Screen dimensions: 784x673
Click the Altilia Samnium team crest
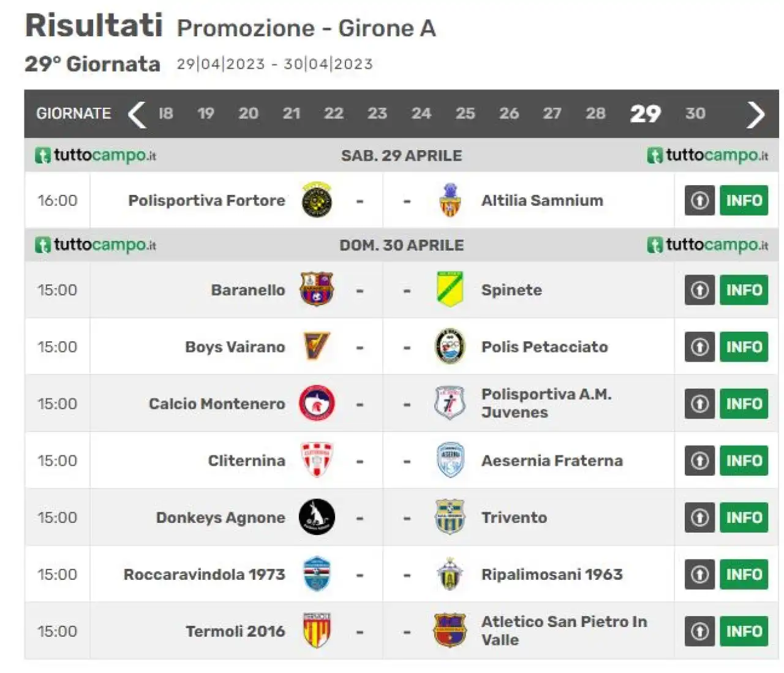tap(450, 200)
